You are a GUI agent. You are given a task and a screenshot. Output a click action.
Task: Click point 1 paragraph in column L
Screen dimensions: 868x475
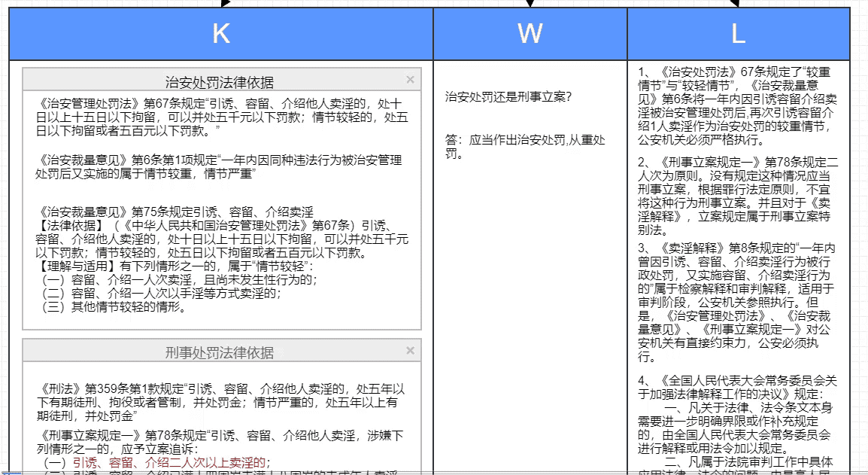(x=737, y=105)
